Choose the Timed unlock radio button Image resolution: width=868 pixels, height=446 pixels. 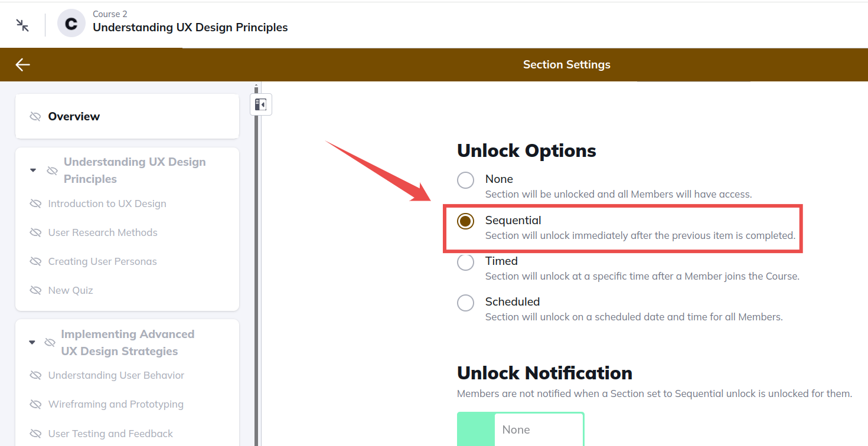click(x=465, y=262)
